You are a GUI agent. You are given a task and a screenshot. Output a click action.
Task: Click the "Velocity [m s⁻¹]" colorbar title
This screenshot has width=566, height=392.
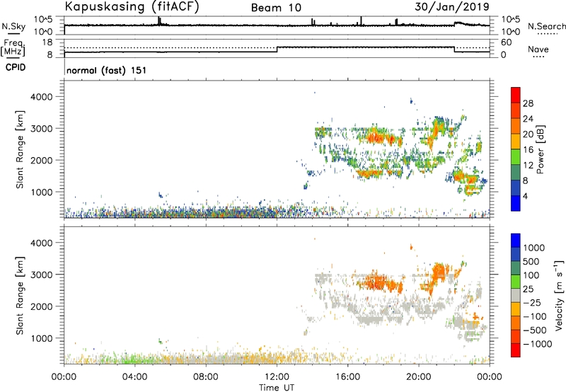point(559,295)
